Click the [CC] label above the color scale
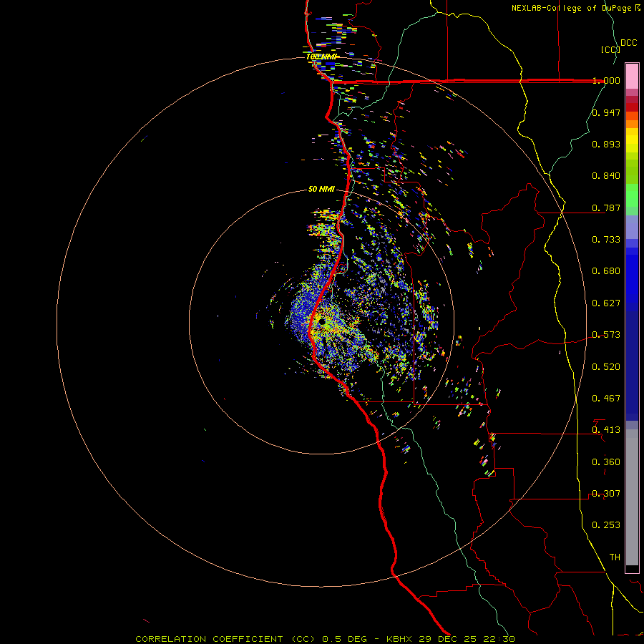The image size is (644, 644). point(610,49)
